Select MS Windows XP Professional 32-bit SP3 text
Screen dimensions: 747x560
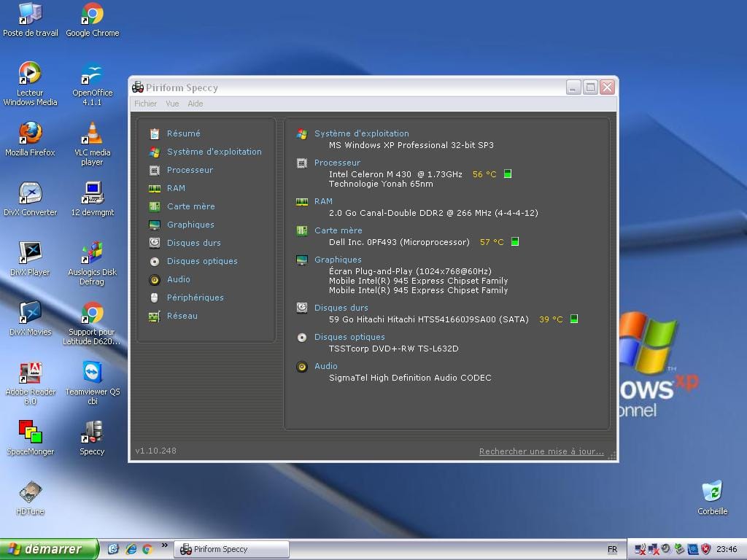click(x=411, y=145)
